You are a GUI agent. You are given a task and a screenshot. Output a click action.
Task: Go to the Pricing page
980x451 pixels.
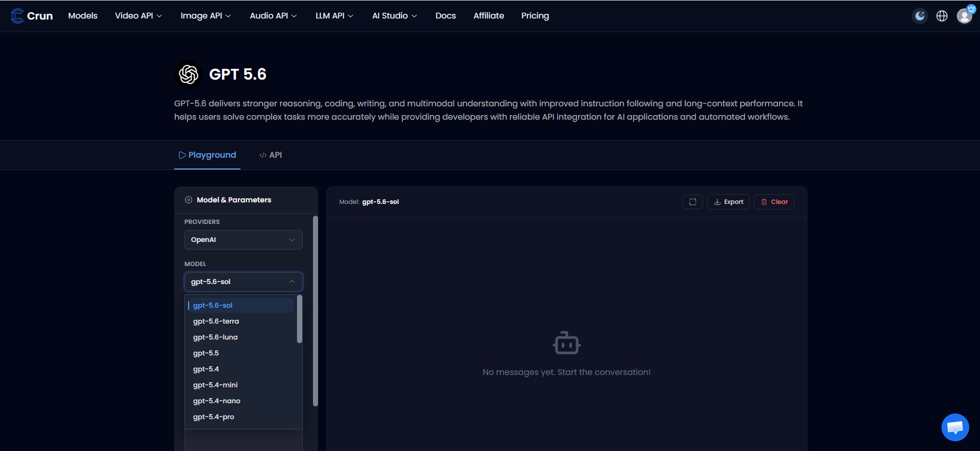(535, 16)
